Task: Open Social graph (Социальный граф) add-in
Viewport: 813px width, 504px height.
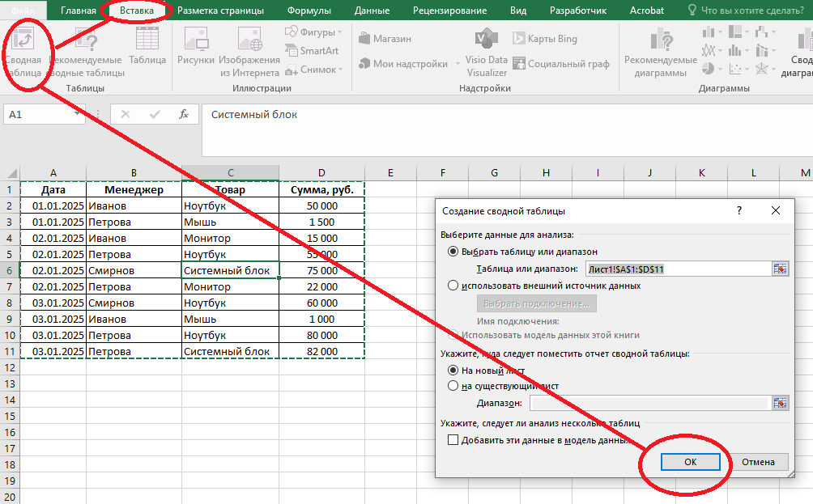Action: (561, 64)
